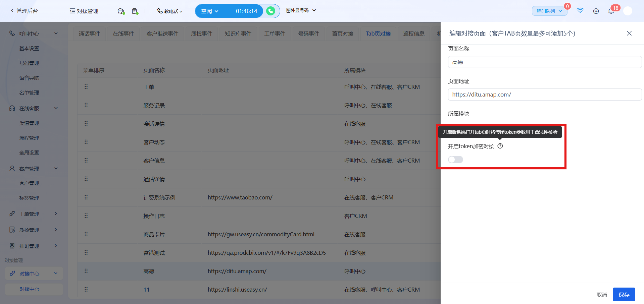This screenshot has width=644, height=304.
Task: Collapse the 对接中心 sidebar group
Action: coord(56,273)
